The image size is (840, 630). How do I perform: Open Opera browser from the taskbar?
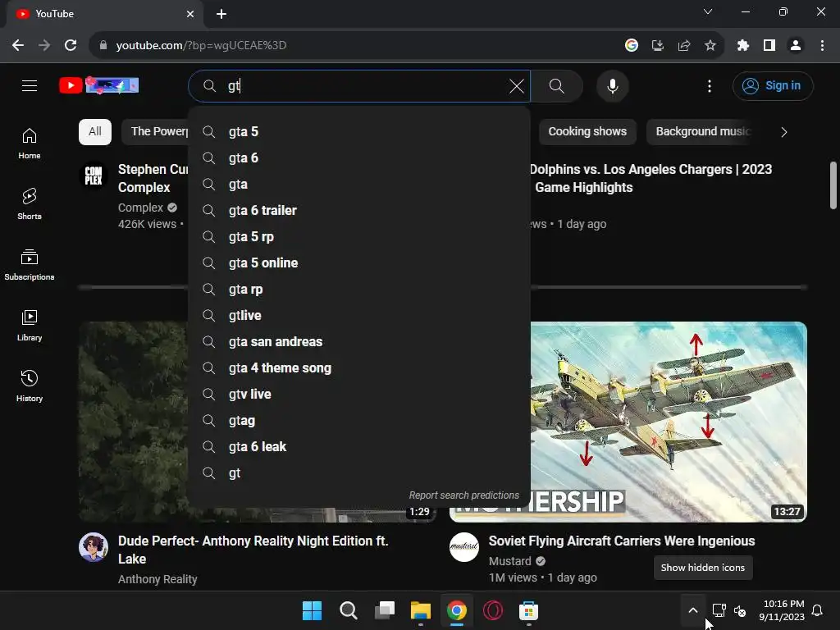(493, 610)
